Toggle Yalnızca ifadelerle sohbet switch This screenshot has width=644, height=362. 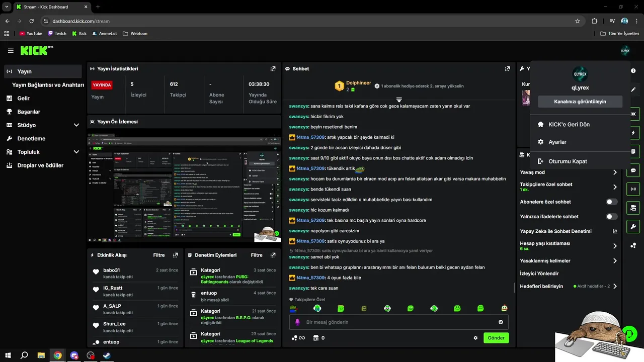611,217
